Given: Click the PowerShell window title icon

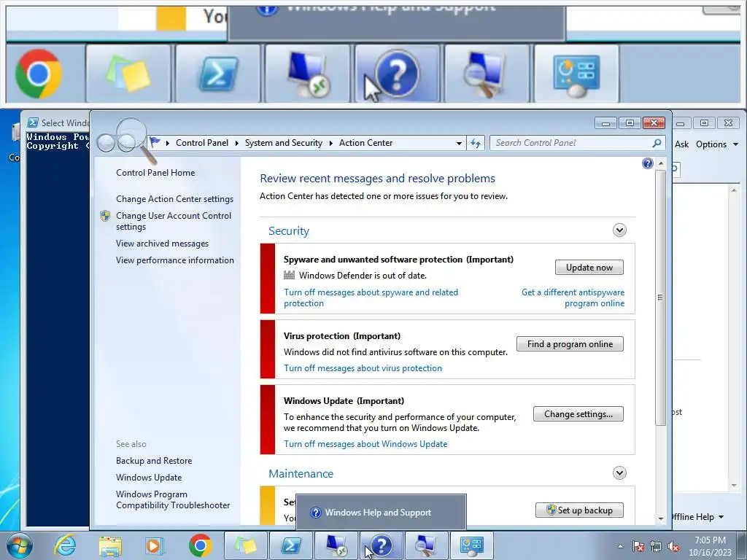Looking at the screenshot, I should point(32,122).
